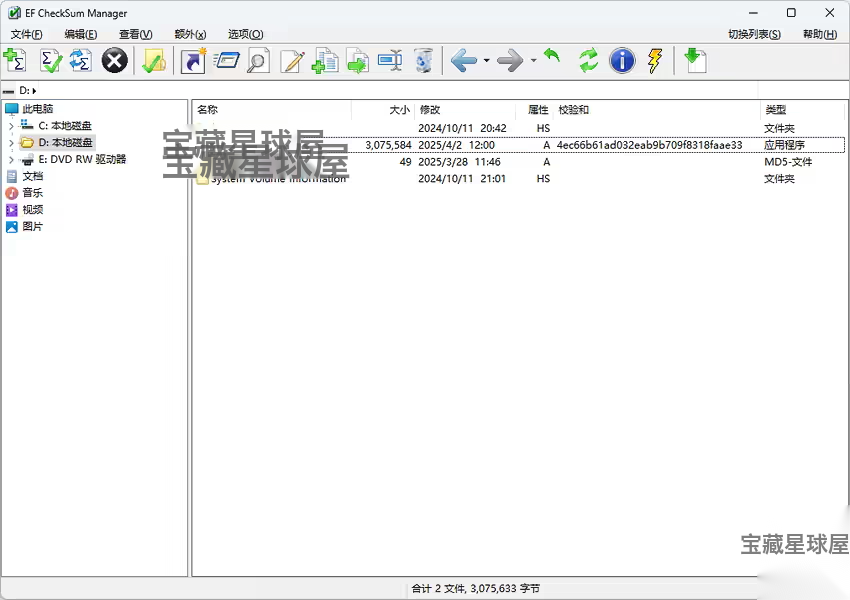The image size is (850, 600).
Task: Click the blue back arrow
Action: point(464,60)
